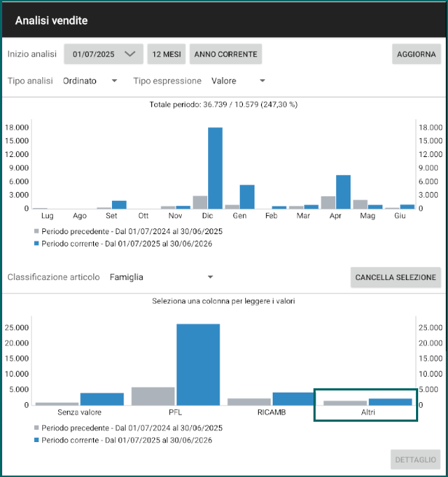
Task: Open the Inizio analisi date dropdown
Action: point(103,54)
